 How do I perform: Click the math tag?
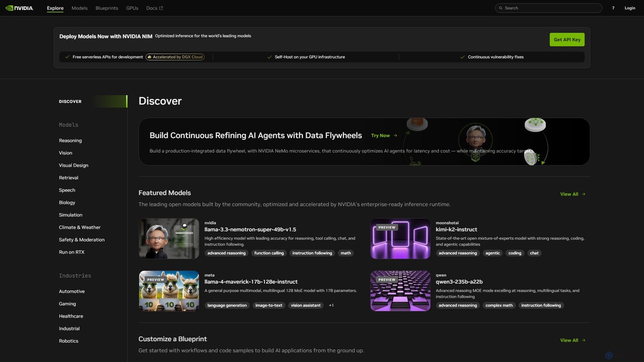click(346, 253)
